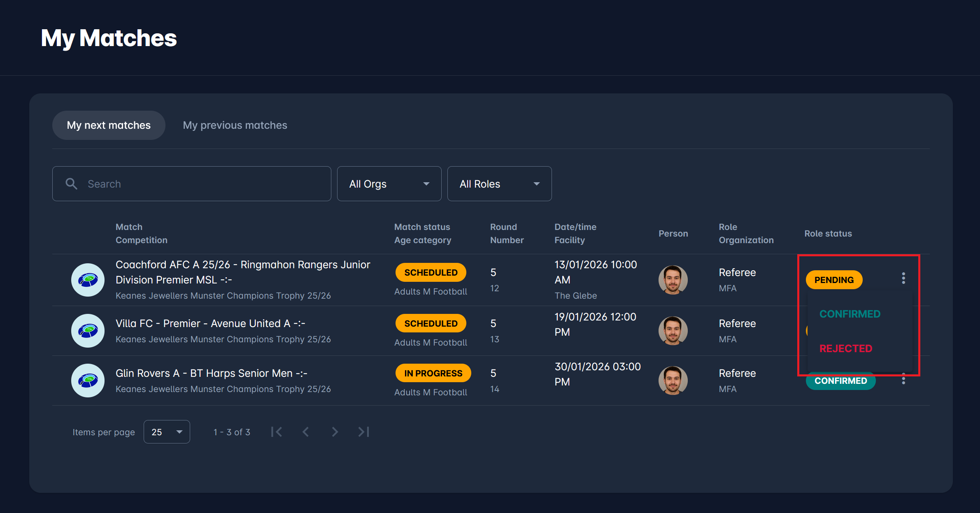Image resolution: width=980 pixels, height=513 pixels.
Task: Click referee avatar in Villa FC row
Action: [673, 331]
